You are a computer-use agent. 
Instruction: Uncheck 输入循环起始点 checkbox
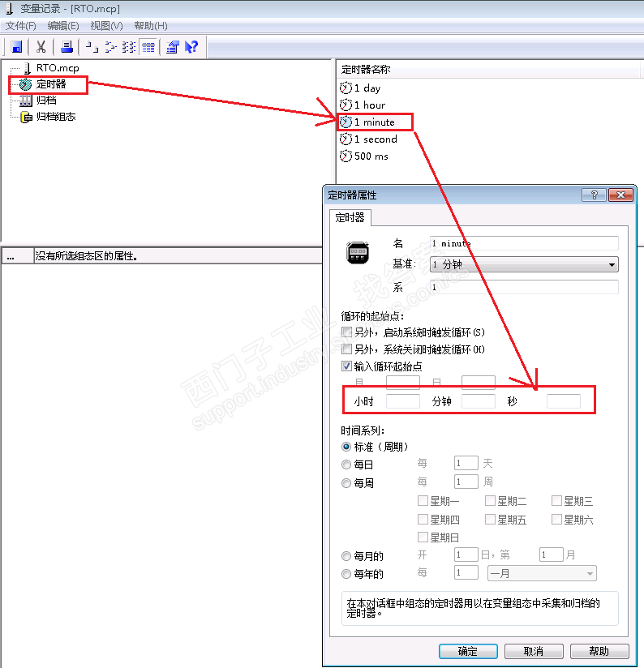point(347,366)
